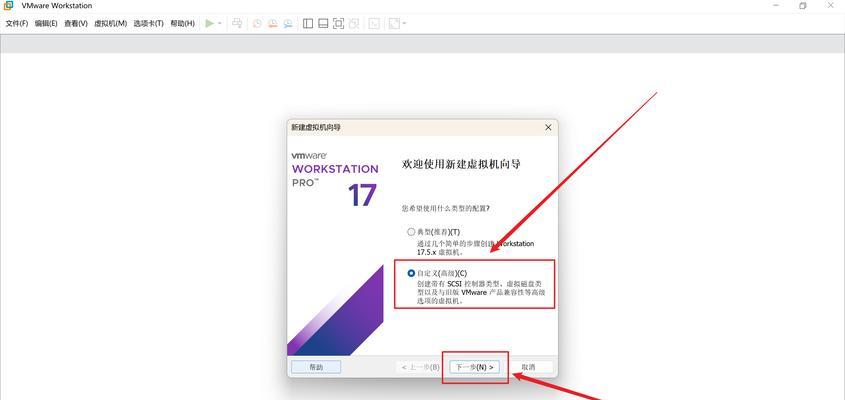Click the 欢迎使用新建虚拟机向导 heading
Image resolution: width=845 pixels, height=400 pixels.
pyautogui.click(x=461, y=164)
